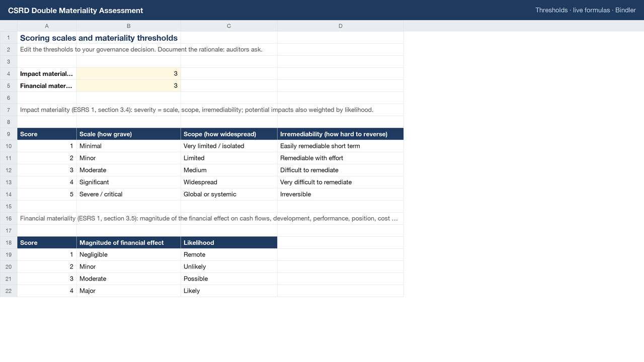Select column A header
The height and width of the screenshot is (362, 644).
(47, 26)
